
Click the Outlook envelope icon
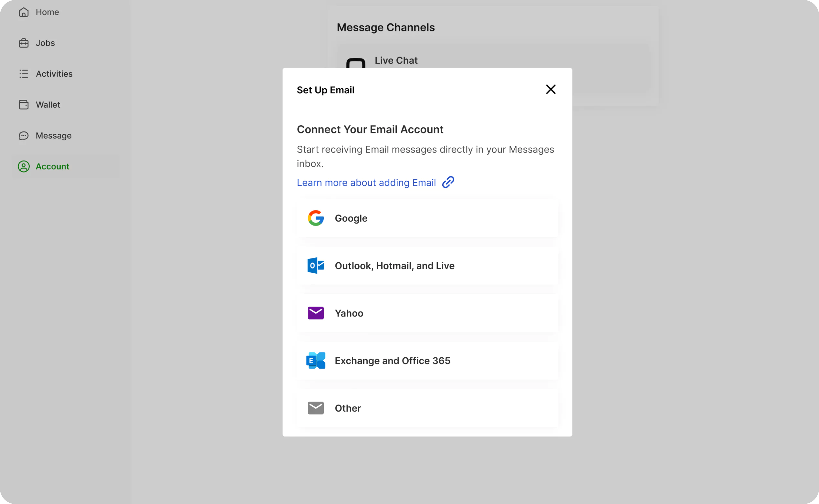tap(315, 266)
